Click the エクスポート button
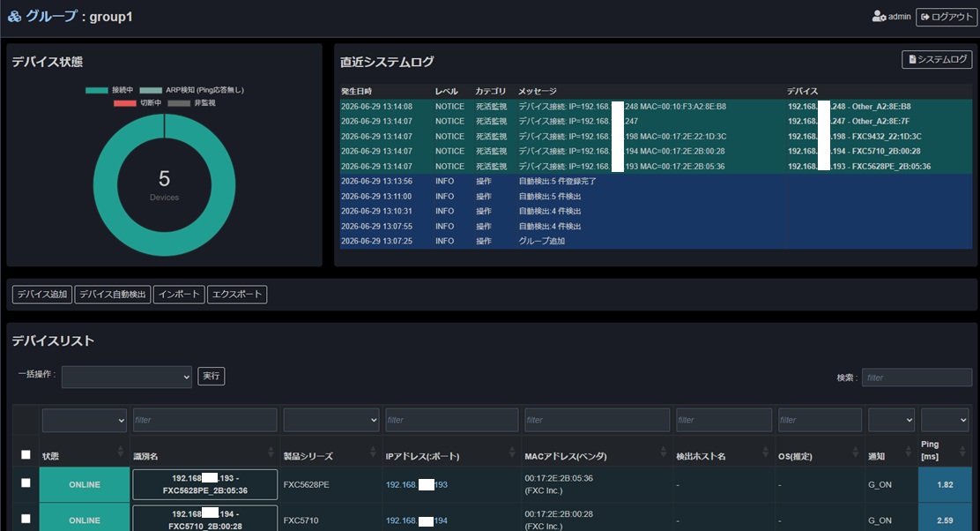 point(237,295)
